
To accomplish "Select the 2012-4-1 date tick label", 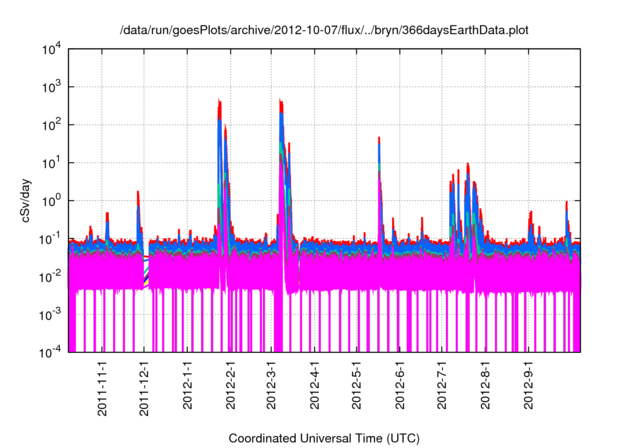I will click(315, 386).
